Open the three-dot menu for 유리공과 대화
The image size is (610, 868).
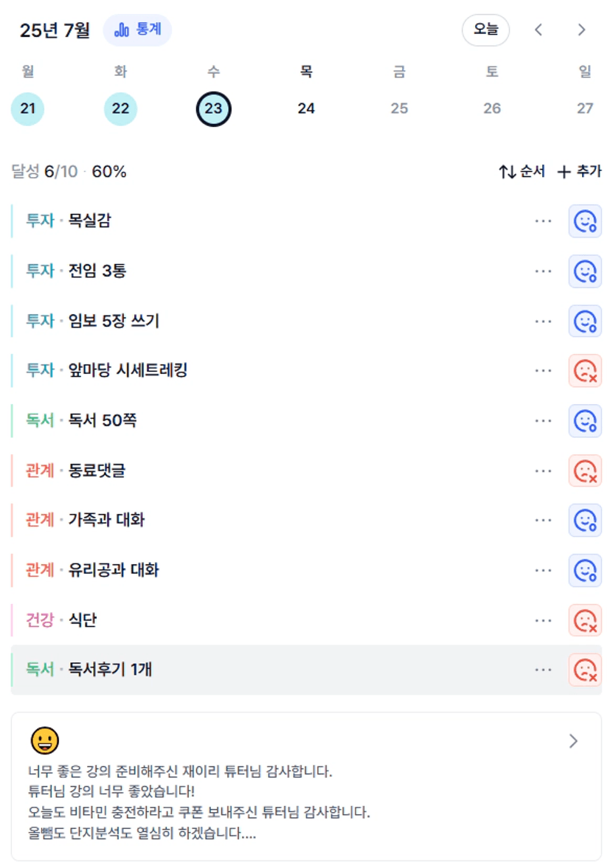pyautogui.click(x=543, y=571)
